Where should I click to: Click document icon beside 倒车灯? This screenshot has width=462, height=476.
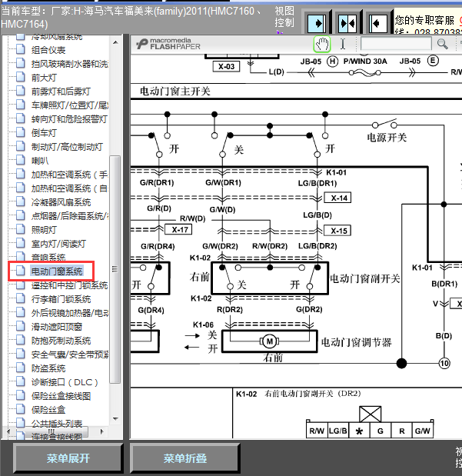(20, 132)
